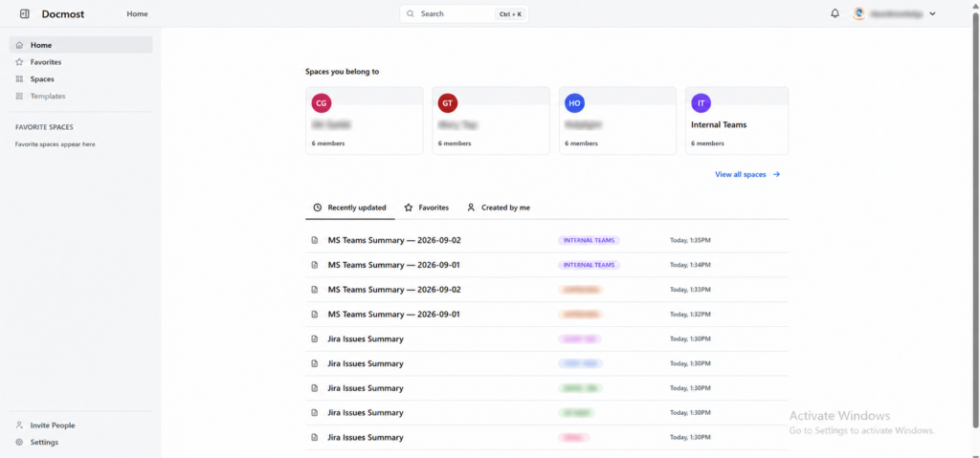This screenshot has width=980, height=458.
Task: Click the user avatar in the header
Action: pyautogui.click(x=859, y=13)
